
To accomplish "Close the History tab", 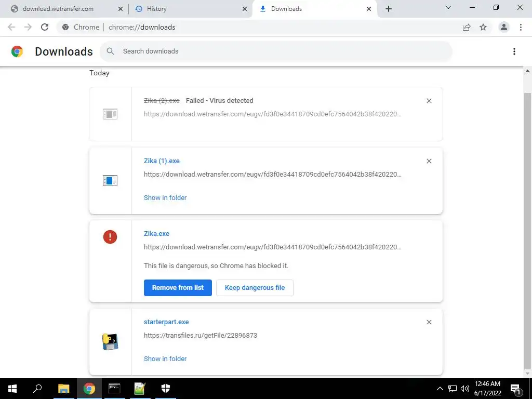I will [245, 9].
